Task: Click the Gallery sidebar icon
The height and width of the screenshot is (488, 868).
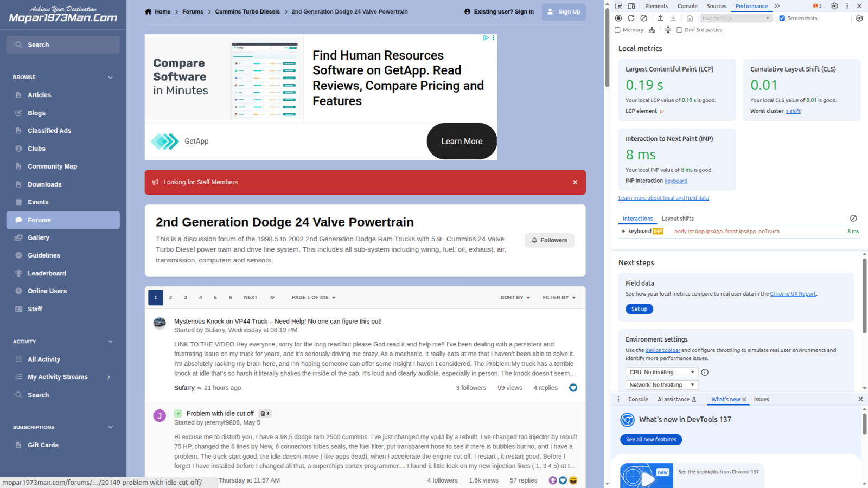Action: (18, 237)
